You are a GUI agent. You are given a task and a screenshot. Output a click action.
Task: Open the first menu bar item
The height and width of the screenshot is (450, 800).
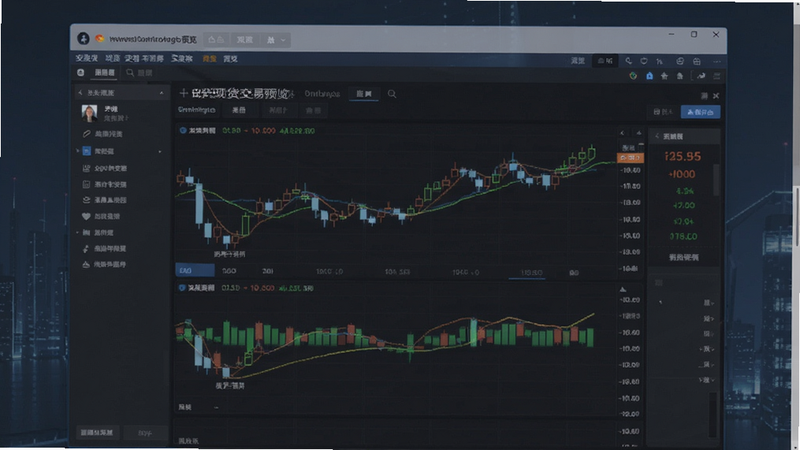87,59
